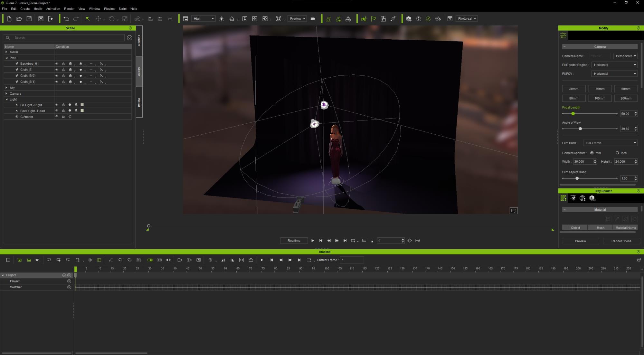Click the timeline Play button

[x=262, y=260]
